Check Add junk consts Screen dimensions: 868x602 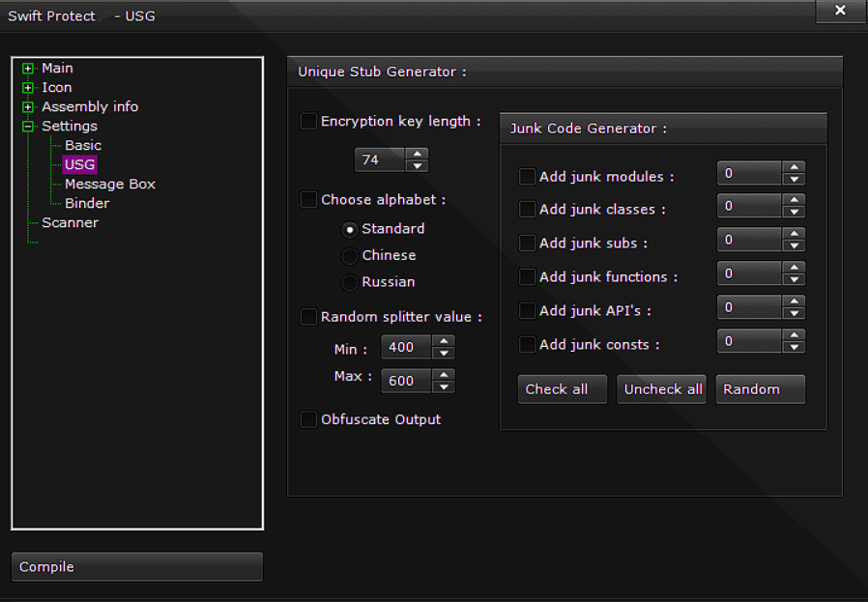[x=527, y=344]
